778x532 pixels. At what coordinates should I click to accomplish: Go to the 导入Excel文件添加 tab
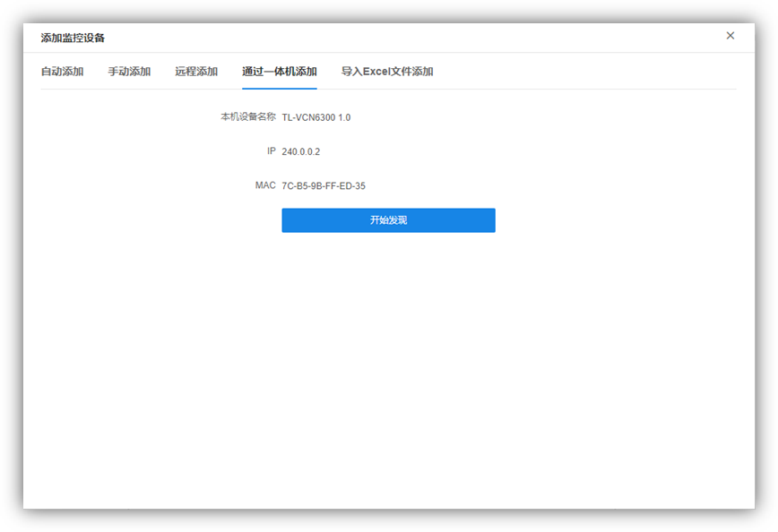[x=387, y=72]
